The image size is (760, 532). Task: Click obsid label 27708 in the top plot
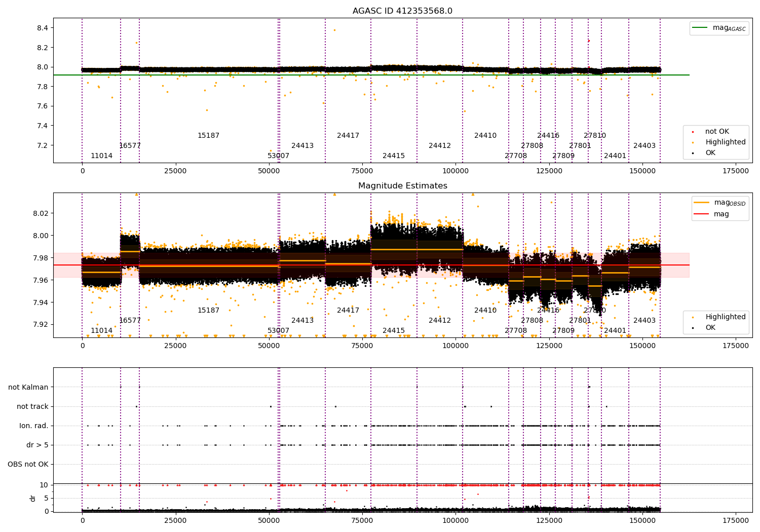[x=516, y=156]
